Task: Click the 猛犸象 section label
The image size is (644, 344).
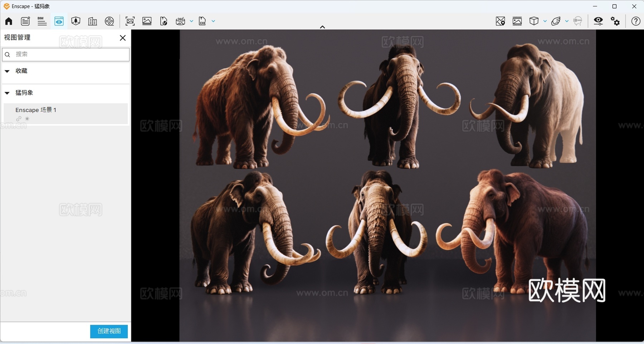Action: pyautogui.click(x=24, y=93)
